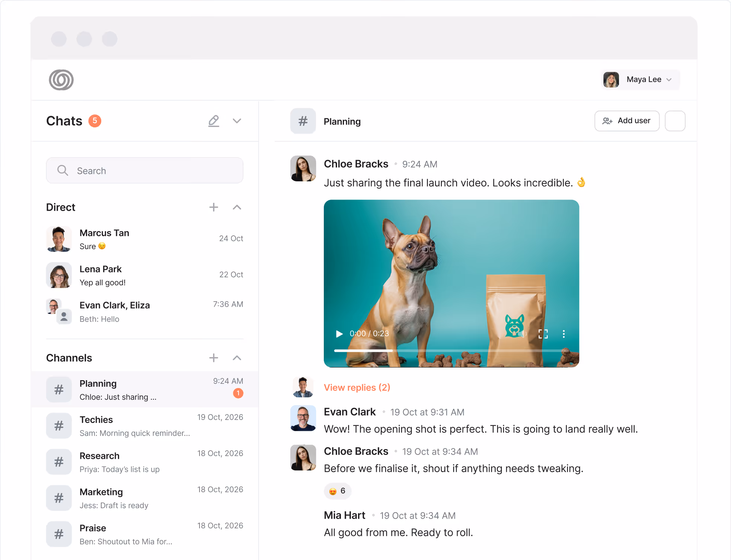Click the replier avatar beside View replies

[303, 387]
